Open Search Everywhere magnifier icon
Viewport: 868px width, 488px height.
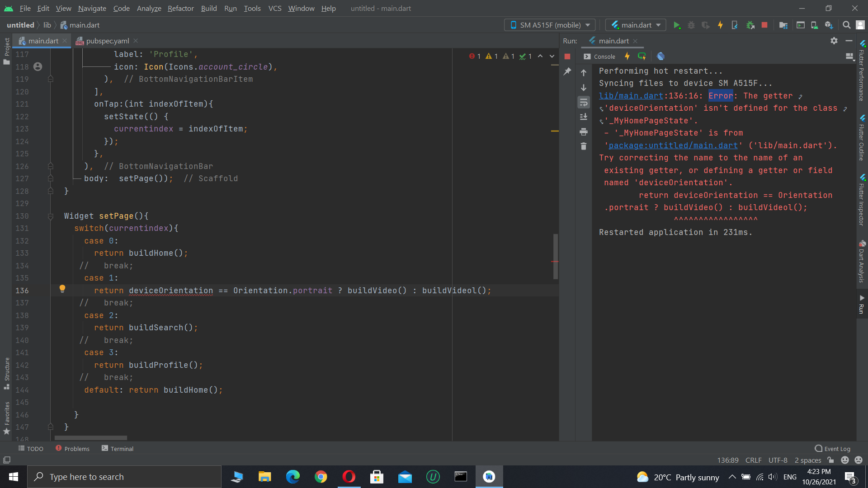tap(847, 25)
